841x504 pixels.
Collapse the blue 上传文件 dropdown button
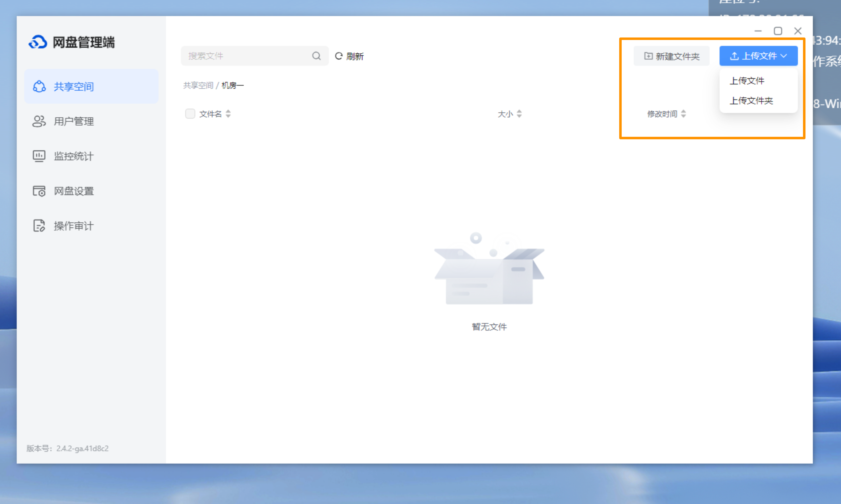(758, 56)
